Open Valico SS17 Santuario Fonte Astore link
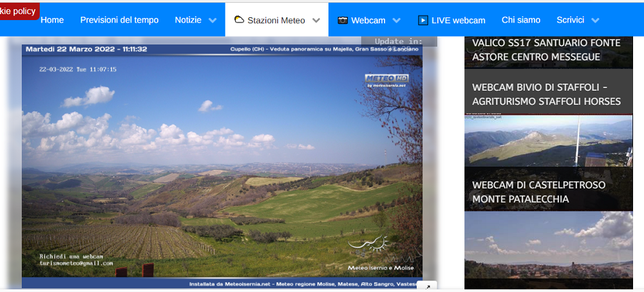The image size is (644, 292). 546,50
